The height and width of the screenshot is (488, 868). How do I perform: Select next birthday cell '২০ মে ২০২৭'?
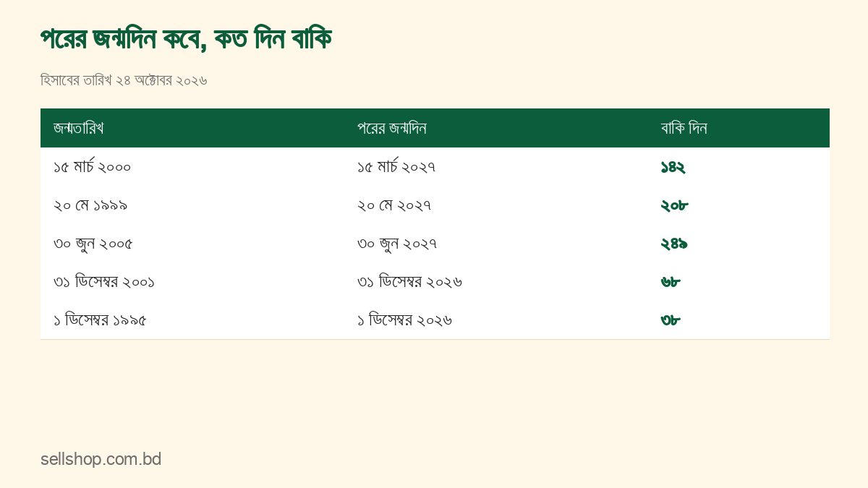coord(394,205)
